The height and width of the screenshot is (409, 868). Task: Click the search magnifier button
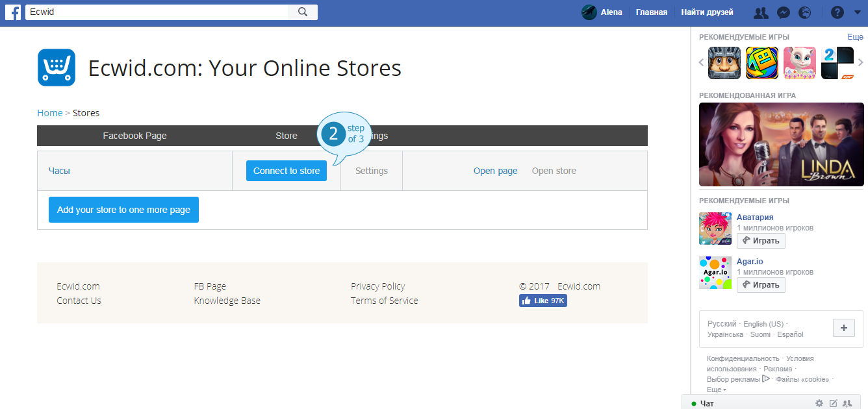(303, 12)
